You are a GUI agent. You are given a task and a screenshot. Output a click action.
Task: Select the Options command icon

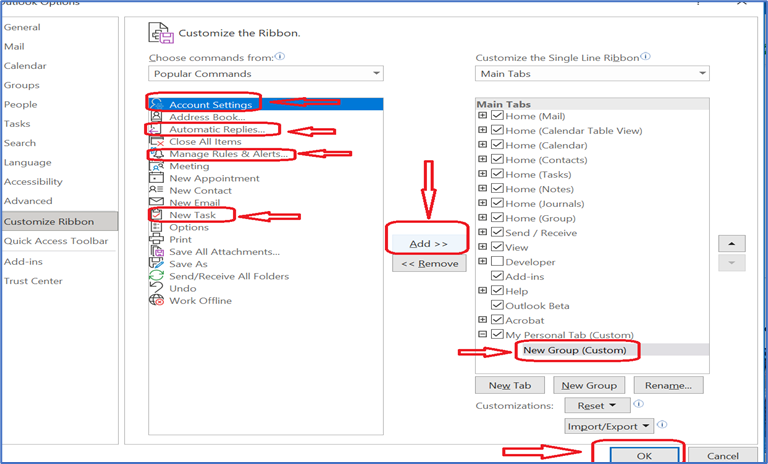click(156, 227)
